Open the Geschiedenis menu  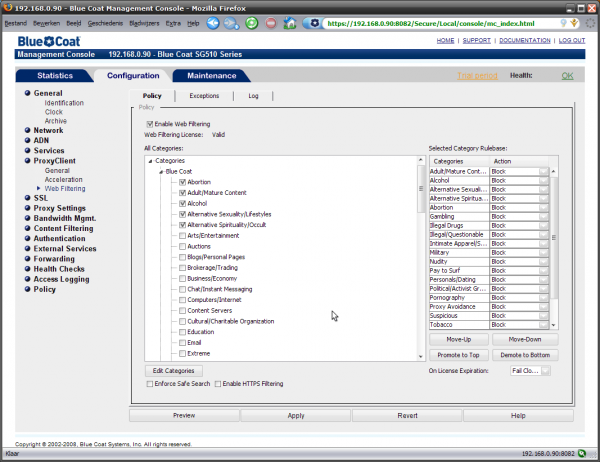pyautogui.click(x=105, y=23)
